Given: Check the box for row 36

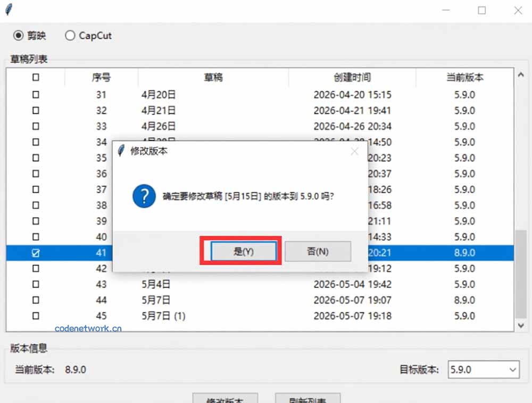Looking at the screenshot, I should pos(36,174).
